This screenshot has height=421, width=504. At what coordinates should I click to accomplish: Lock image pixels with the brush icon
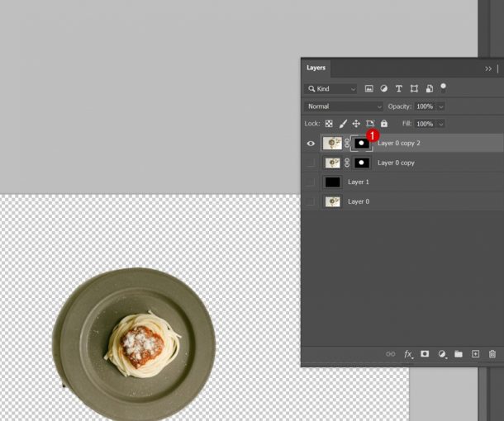point(343,124)
